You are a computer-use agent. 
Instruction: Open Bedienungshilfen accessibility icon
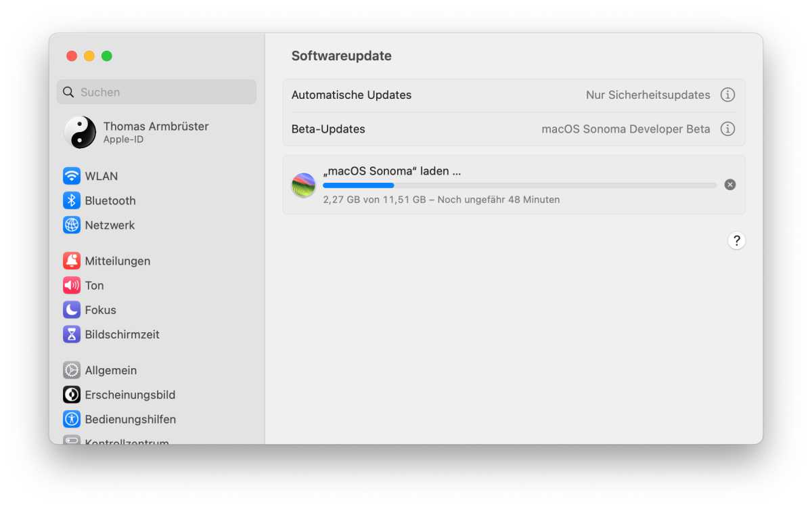click(72, 418)
